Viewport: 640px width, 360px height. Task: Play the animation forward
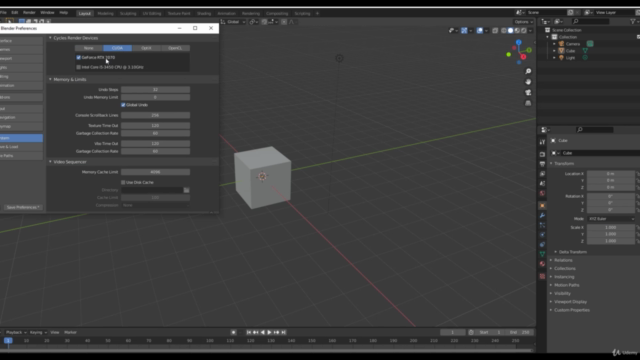tap(269, 332)
